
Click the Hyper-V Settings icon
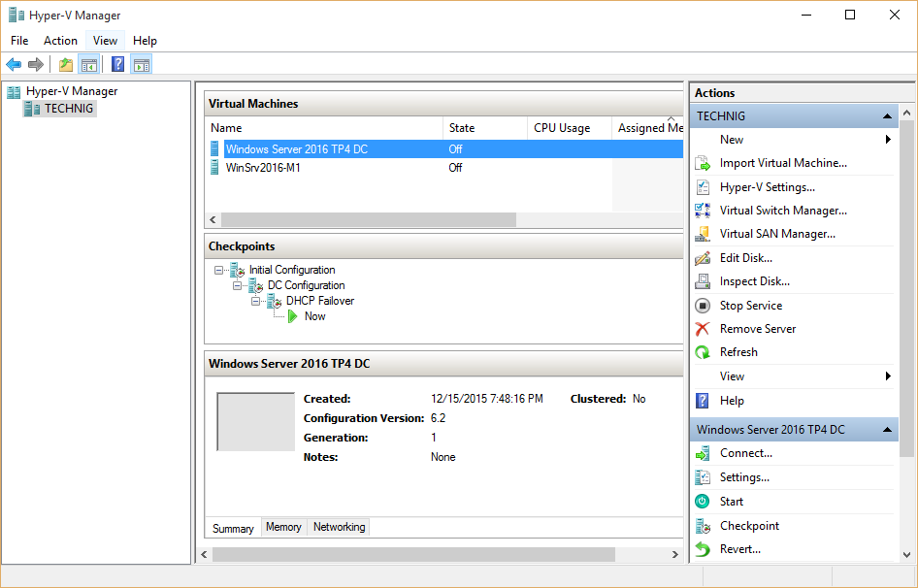pyautogui.click(x=703, y=187)
